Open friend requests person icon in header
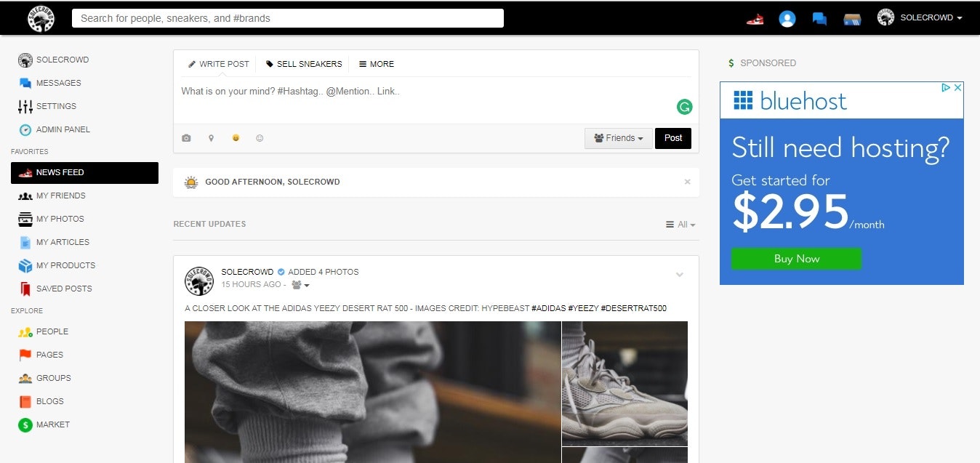 point(787,19)
